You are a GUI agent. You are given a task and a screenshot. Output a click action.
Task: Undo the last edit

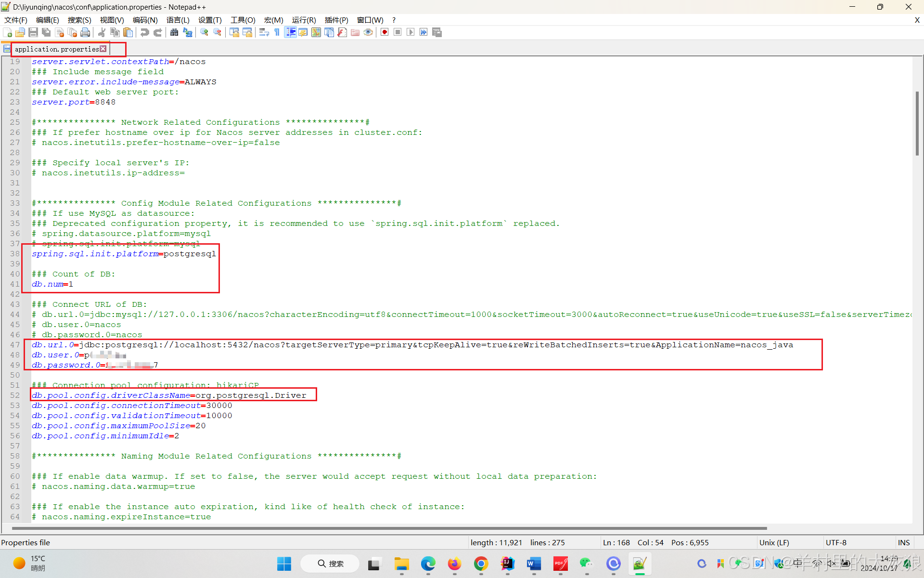[144, 32]
